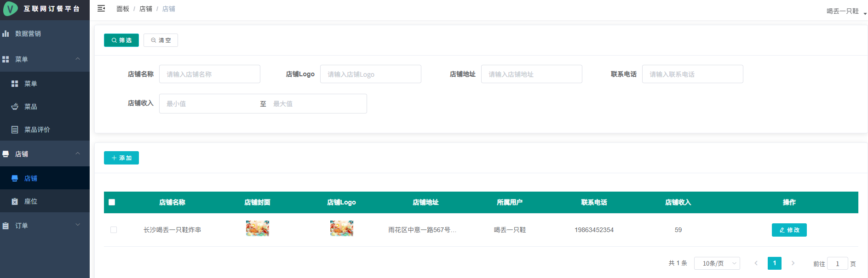The width and height of the screenshot is (868, 278).
Task: Collapse the 店铺 sidebar group chevron
Action: 78,153
